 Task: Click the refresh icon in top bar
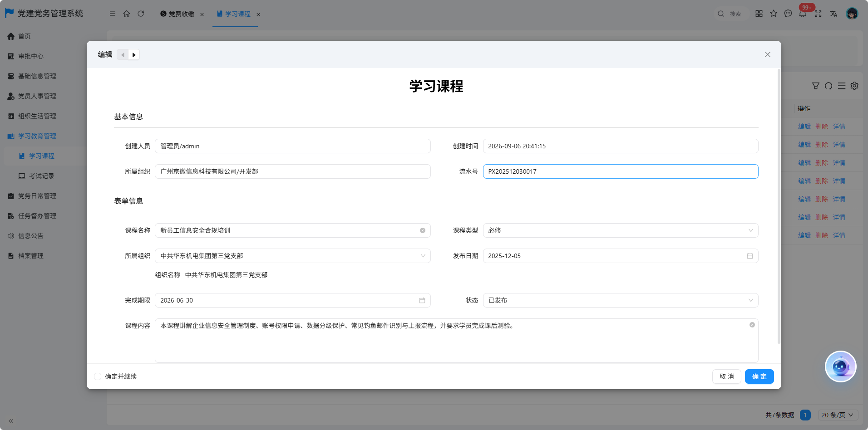pos(141,14)
